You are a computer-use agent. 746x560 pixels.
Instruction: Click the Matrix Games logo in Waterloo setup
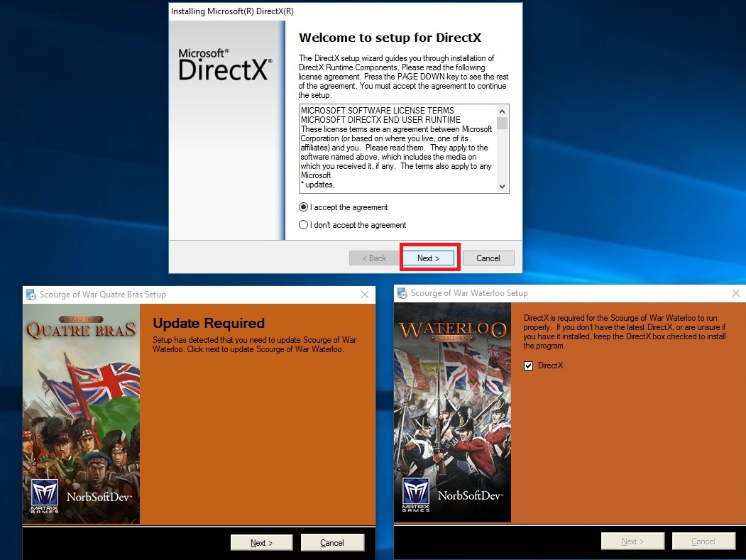click(416, 494)
